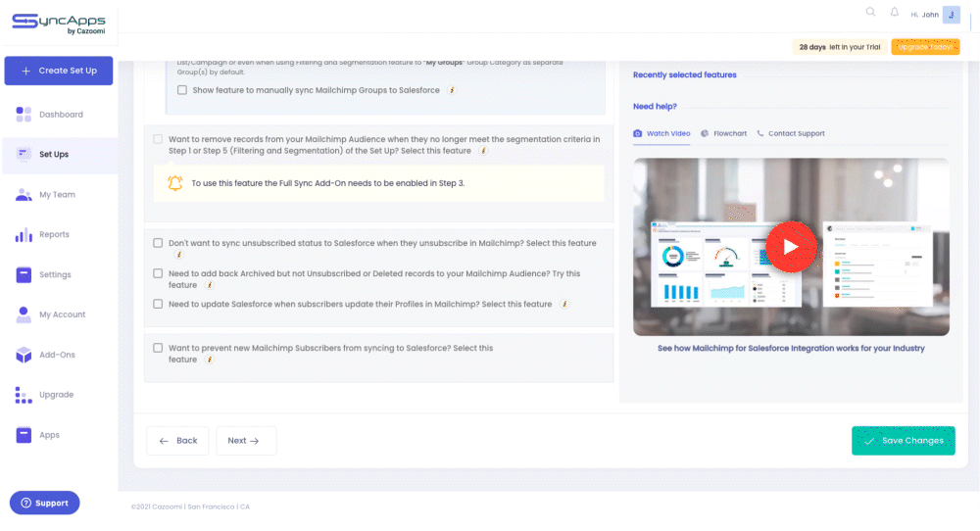Click the Back button
980x531 pixels.
pyautogui.click(x=177, y=441)
